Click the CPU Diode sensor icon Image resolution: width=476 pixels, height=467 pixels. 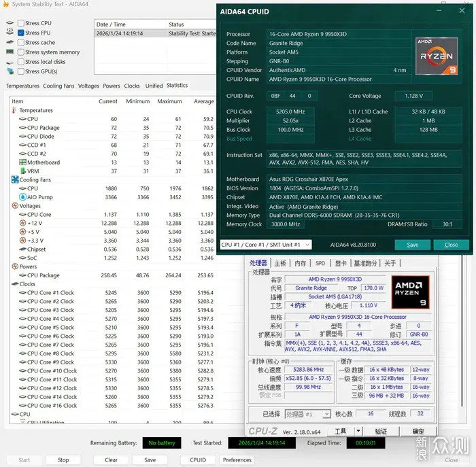22,136
